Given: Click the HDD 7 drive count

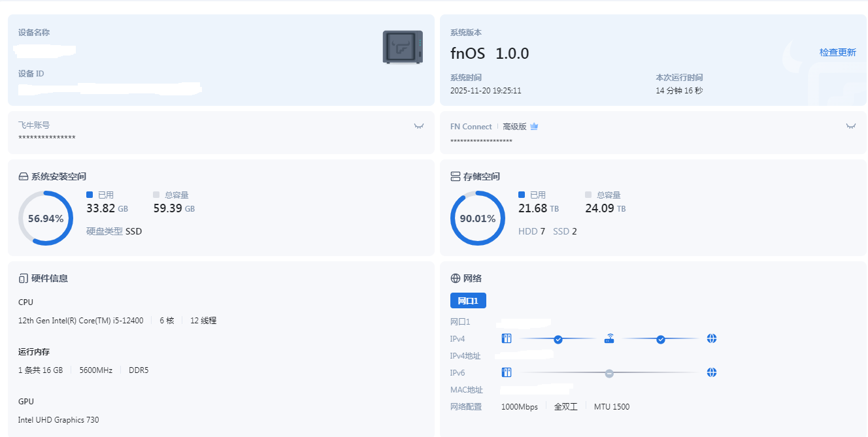Looking at the screenshot, I should (531, 231).
